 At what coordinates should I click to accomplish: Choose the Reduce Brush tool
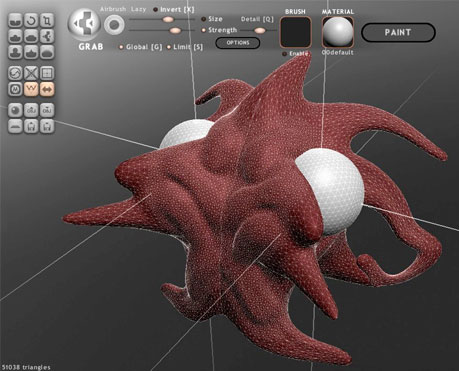[x=15, y=73]
